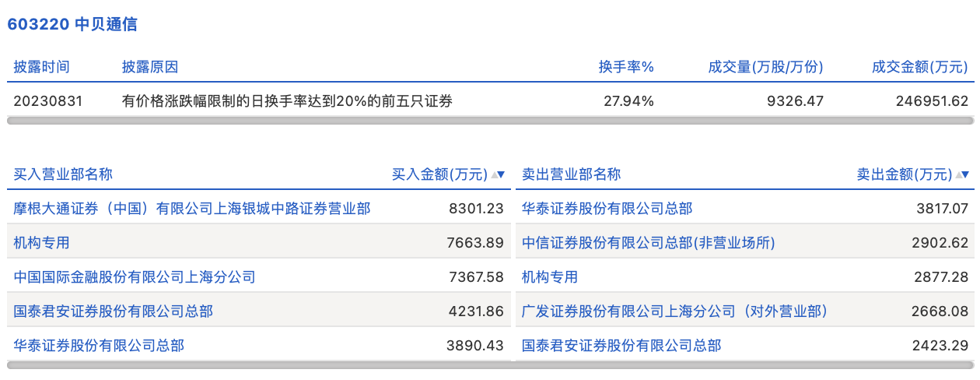Click 国泰君安证券 总部 in the sell-side list
This screenshot has height=380, width=980.
point(621,346)
